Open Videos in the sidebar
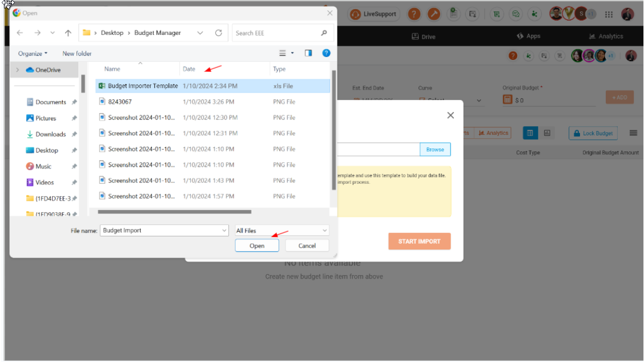The width and height of the screenshot is (644, 362). [40, 182]
